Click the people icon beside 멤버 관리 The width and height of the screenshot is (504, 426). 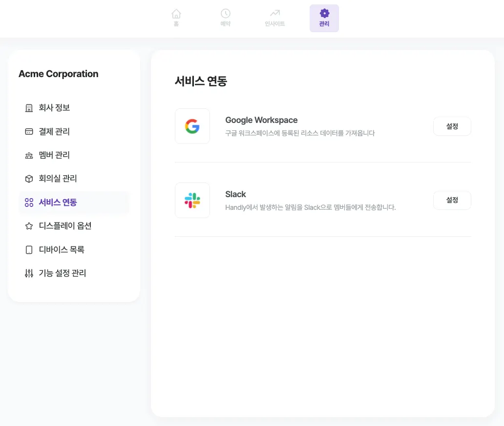click(x=29, y=156)
